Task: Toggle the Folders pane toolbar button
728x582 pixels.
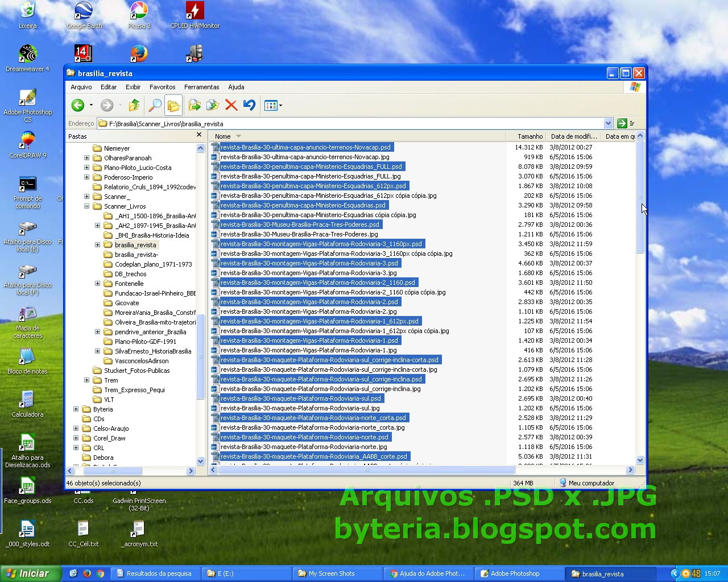Action: 173,105
